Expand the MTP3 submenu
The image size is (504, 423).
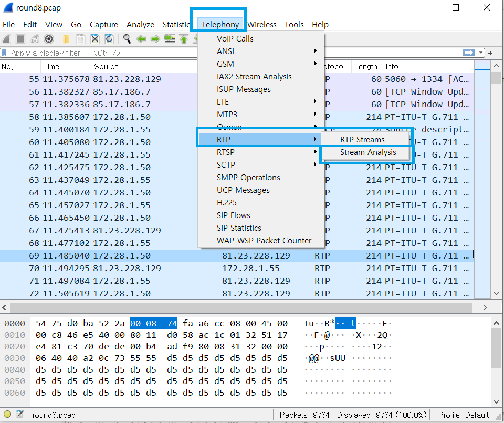pyautogui.click(x=261, y=114)
